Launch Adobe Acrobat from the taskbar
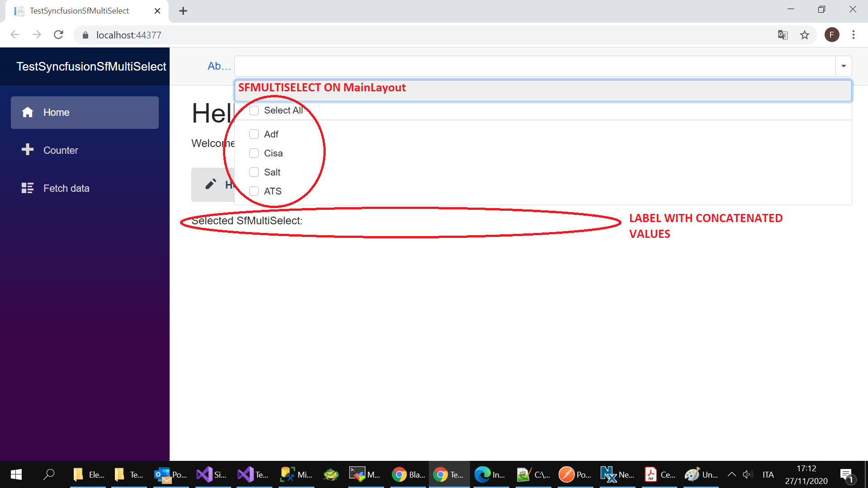Screen dimensions: 868x488 [x=650, y=474]
